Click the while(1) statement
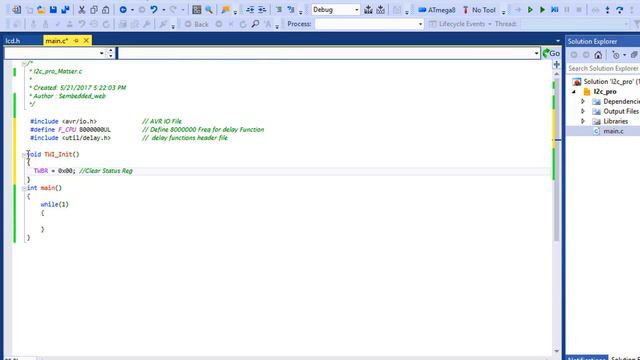Screen dimensions: 640x360 (x=54, y=204)
